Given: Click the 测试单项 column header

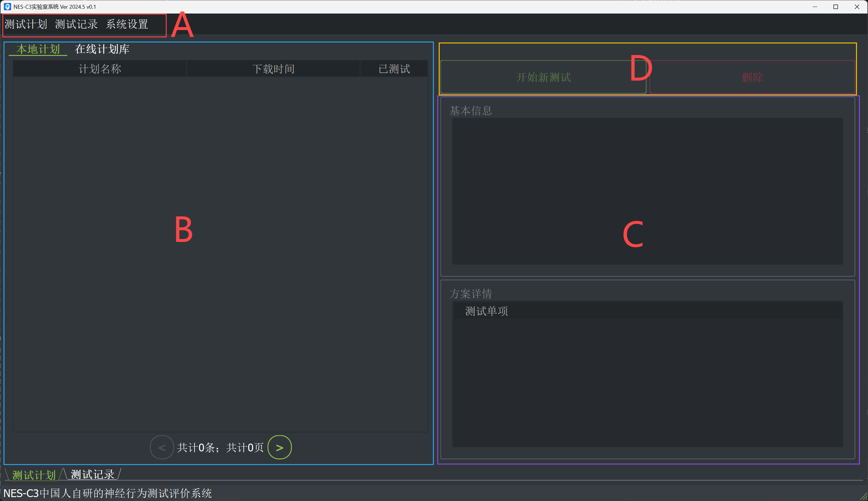Looking at the screenshot, I should [487, 311].
